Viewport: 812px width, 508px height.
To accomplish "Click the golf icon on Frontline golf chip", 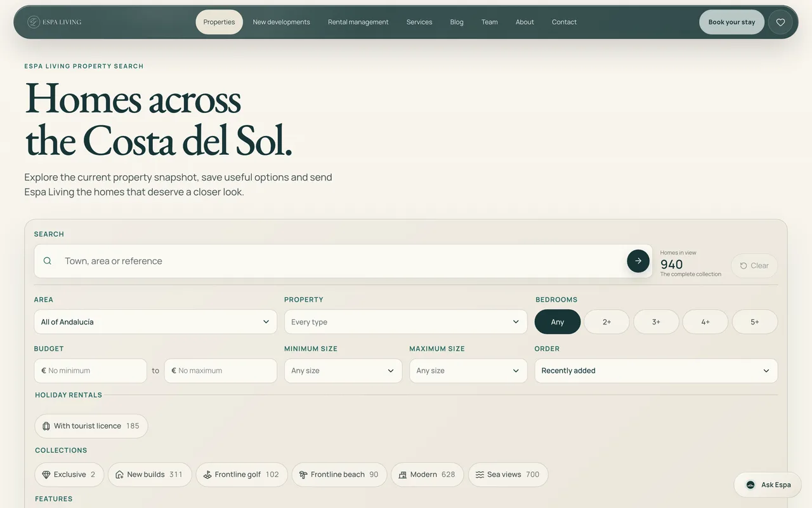I will [207, 474].
